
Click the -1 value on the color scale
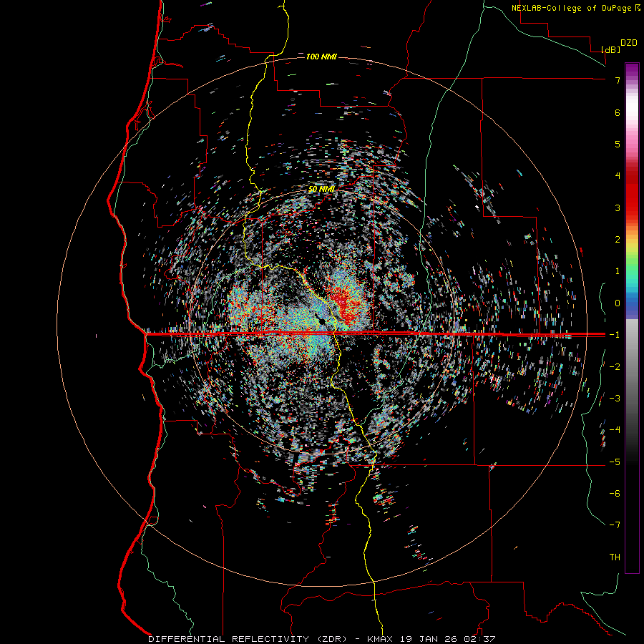(615, 335)
